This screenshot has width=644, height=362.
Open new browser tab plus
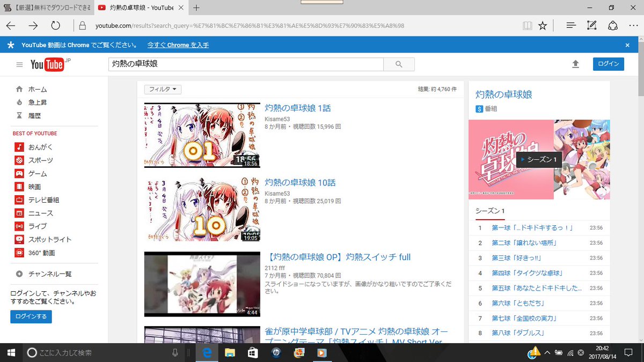(x=196, y=8)
